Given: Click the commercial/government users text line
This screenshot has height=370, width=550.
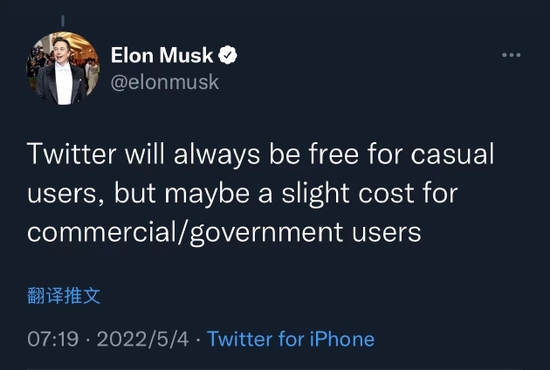Looking at the screenshot, I should click(224, 233).
